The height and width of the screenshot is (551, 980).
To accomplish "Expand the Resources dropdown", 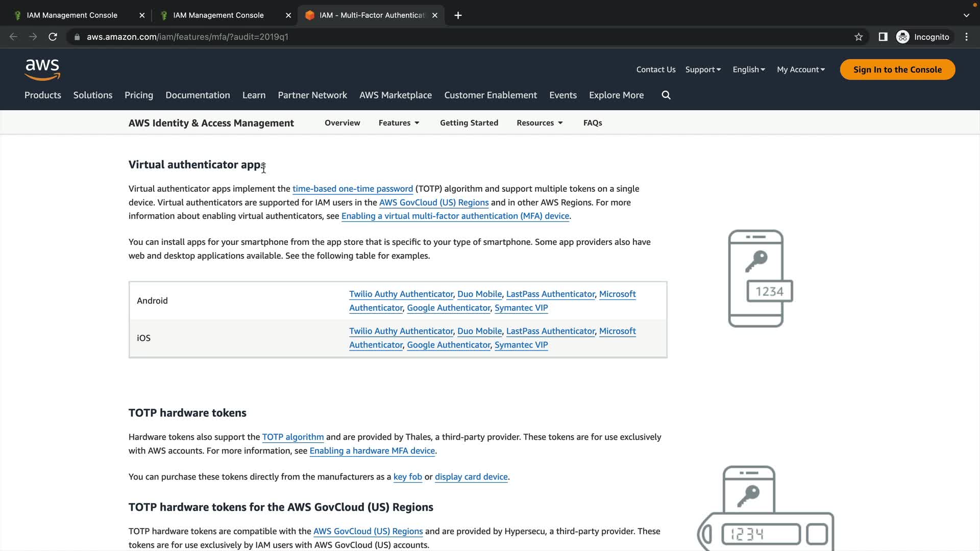I will [x=540, y=123].
